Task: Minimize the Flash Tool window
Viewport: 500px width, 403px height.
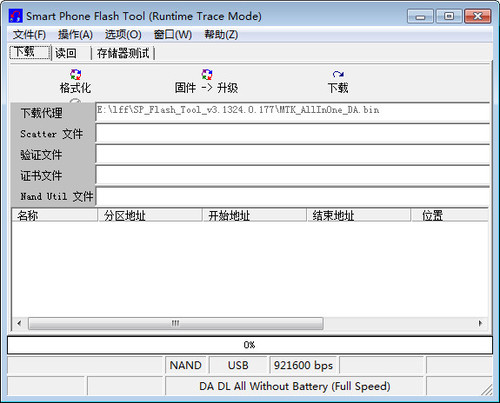Action: point(420,16)
